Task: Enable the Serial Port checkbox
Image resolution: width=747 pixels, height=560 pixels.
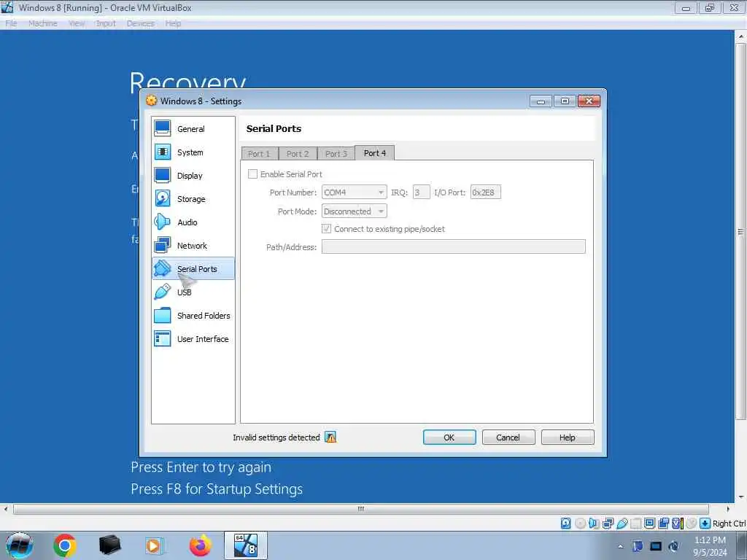Action: click(x=252, y=174)
